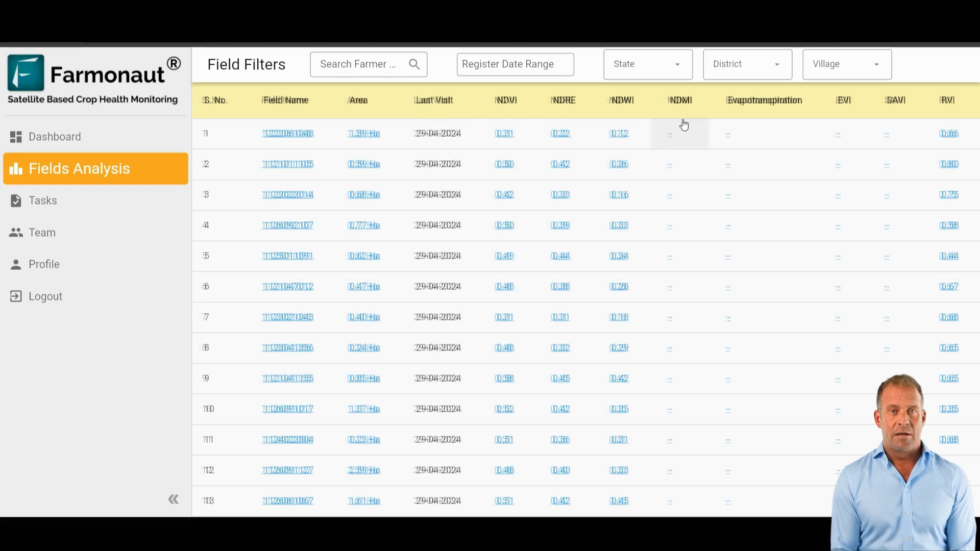Click the magnifier icon in Search Farmer box
Image resolution: width=980 pixels, height=551 pixels.
pos(414,64)
